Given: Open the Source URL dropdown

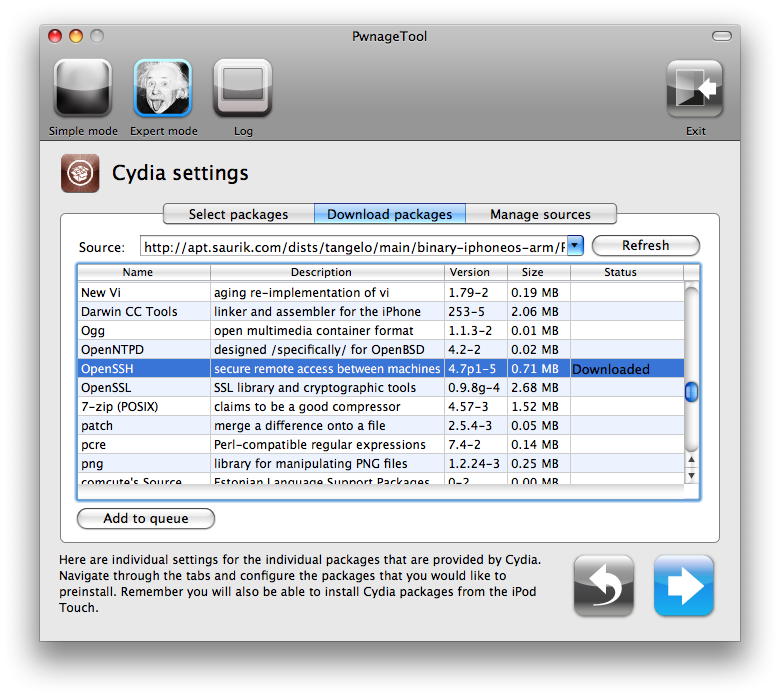Looking at the screenshot, I should [575, 246].
